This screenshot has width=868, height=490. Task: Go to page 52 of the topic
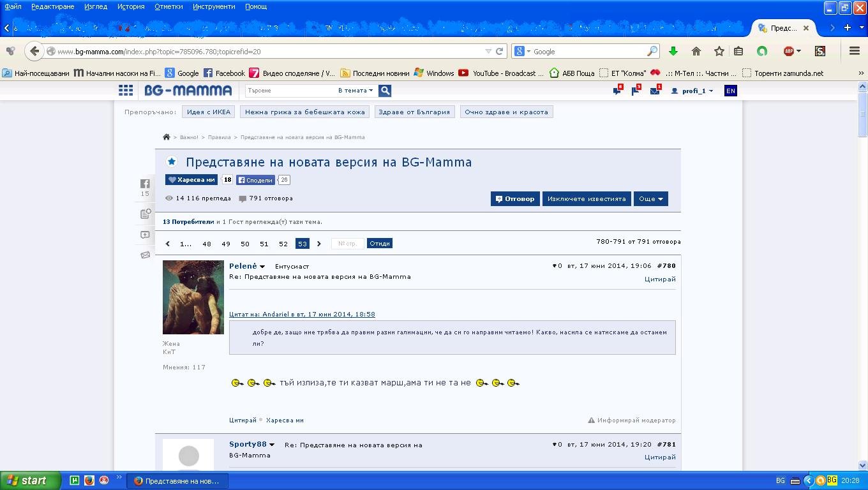[x=283, y=244]
